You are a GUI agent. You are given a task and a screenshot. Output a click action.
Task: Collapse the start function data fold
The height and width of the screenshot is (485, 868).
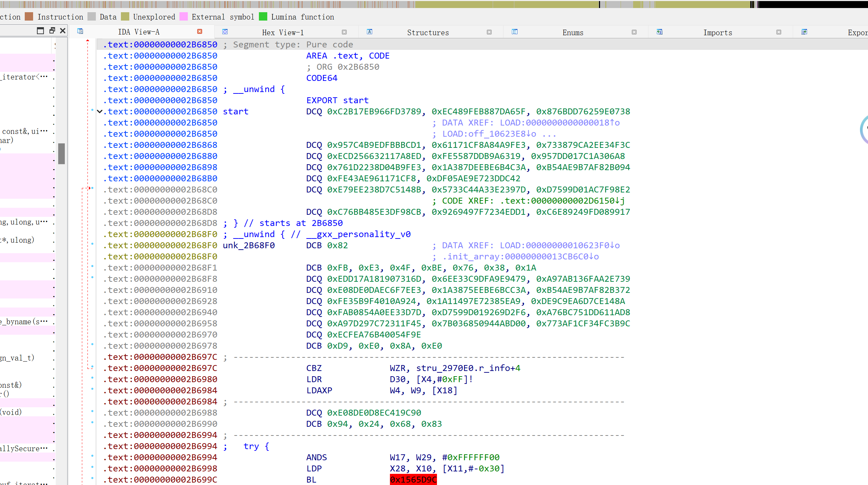[100, 112]
